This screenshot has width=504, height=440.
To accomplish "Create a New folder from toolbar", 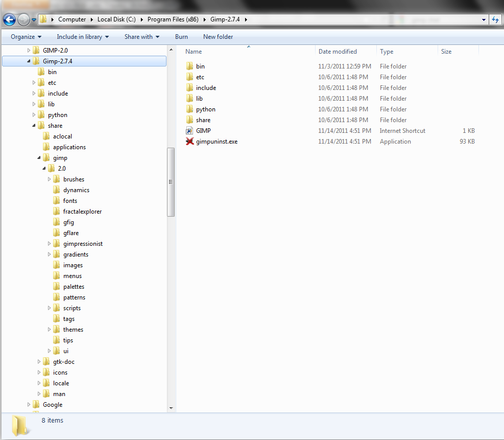I will [218, 37].
